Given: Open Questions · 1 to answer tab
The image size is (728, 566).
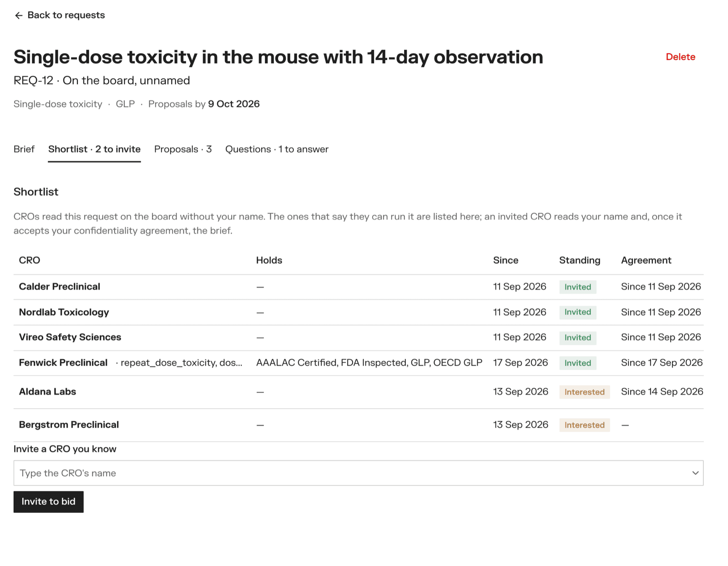Looking at the screenshot, I should pos(277,149).
